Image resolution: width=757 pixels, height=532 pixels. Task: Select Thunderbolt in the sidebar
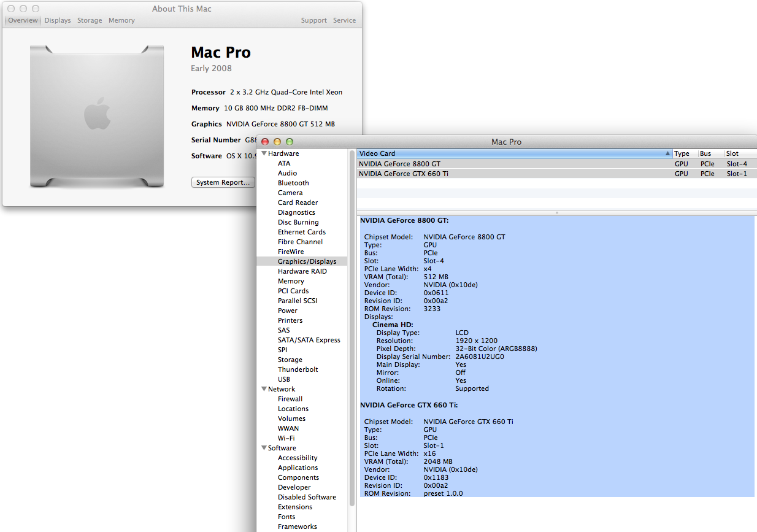coord(298,369)
